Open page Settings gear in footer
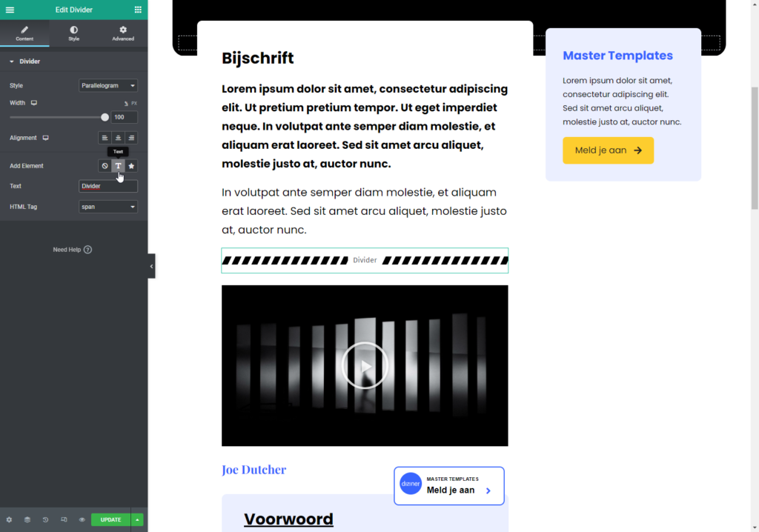The image size is (759, 532). (9, 519)
